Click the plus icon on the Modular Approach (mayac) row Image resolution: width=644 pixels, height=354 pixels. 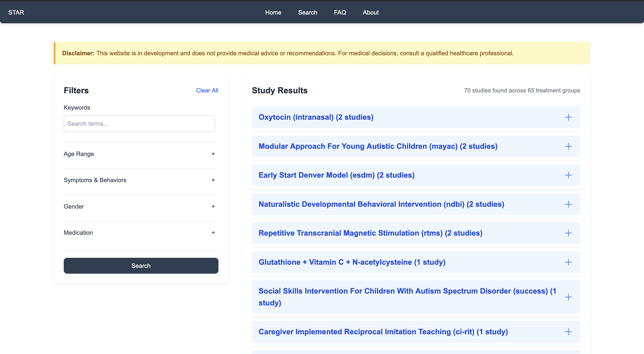568,146
